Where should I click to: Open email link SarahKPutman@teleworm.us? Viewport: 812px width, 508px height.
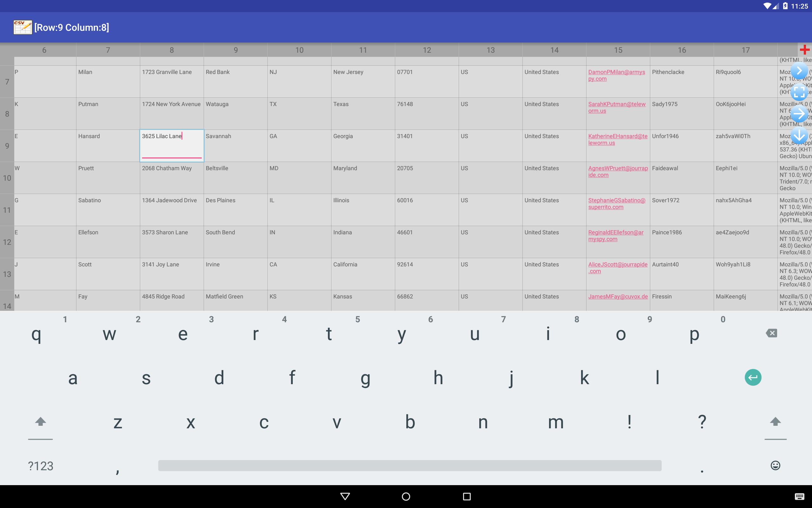point(617,108)
